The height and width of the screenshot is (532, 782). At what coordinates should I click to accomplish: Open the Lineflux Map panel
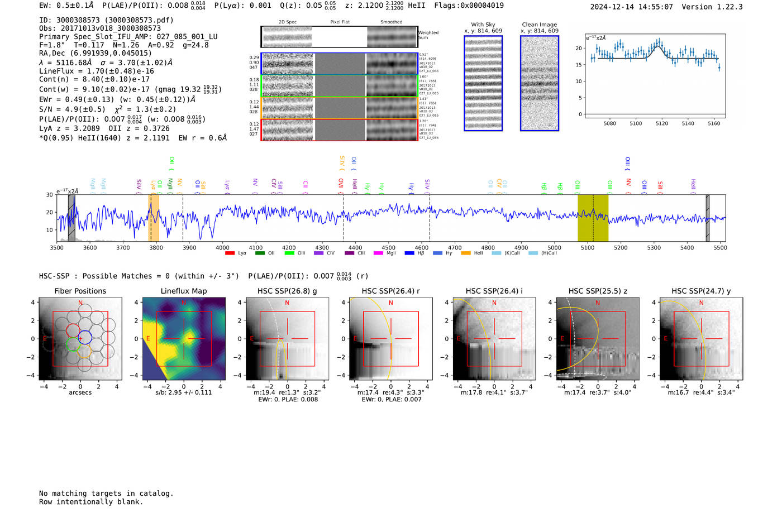[x=184, y=339]
